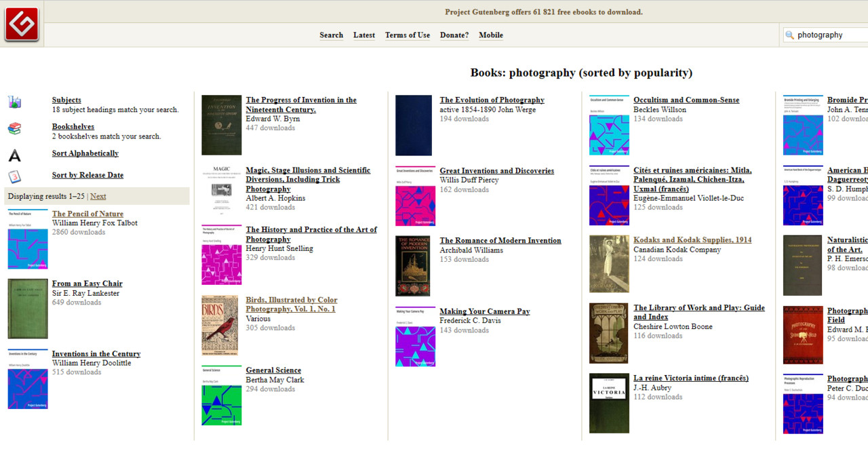
Task: Open the Search navigation item
Action: tap(331, 35)
